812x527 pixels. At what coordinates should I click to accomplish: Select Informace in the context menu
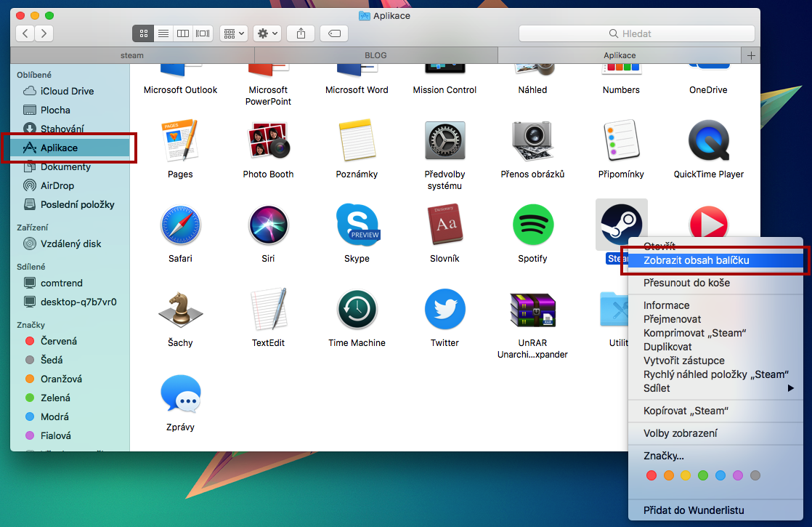point(715,305)
